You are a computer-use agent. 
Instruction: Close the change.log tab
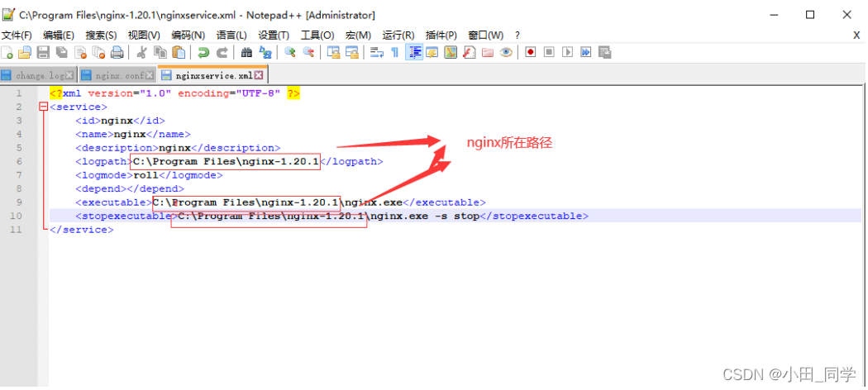(69, 75)
